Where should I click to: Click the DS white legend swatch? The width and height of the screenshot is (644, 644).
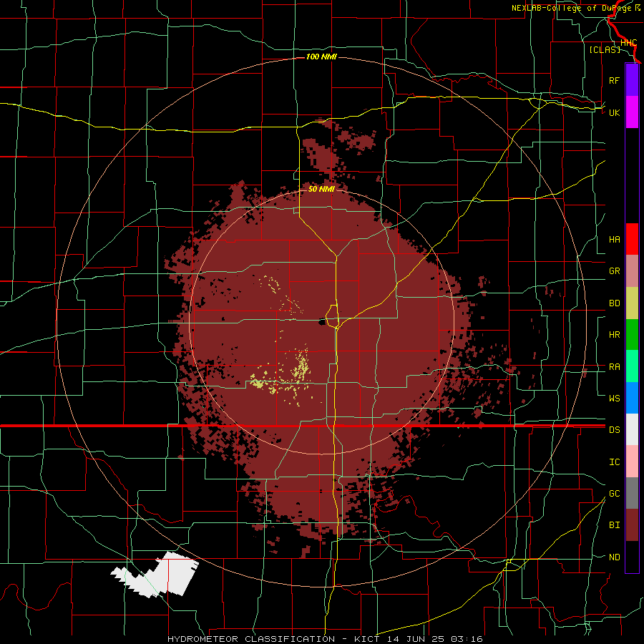(x=632, y=429)
